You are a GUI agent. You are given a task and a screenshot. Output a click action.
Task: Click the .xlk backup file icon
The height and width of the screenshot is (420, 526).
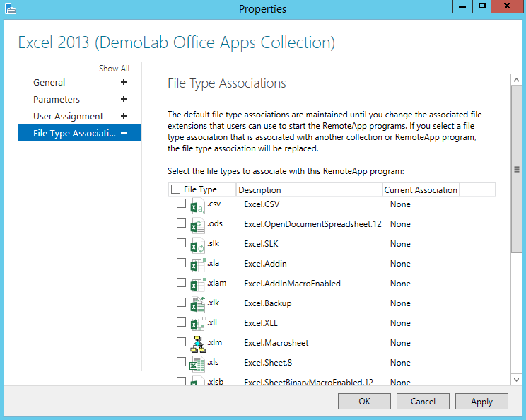pos(197,303)
